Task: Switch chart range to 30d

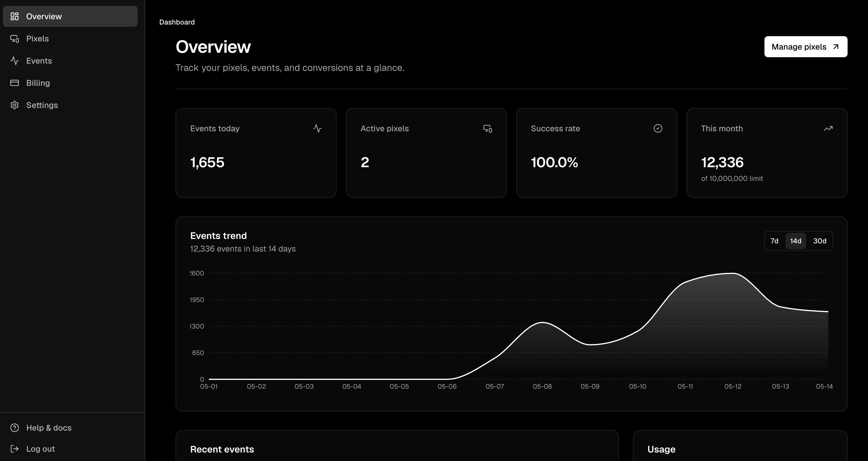Action: (820, 241)
